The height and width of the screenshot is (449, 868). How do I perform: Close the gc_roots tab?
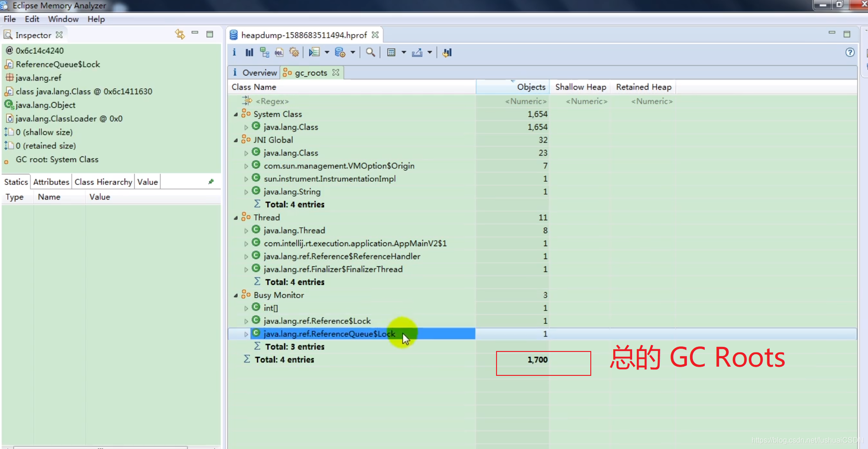coord(336,73)
